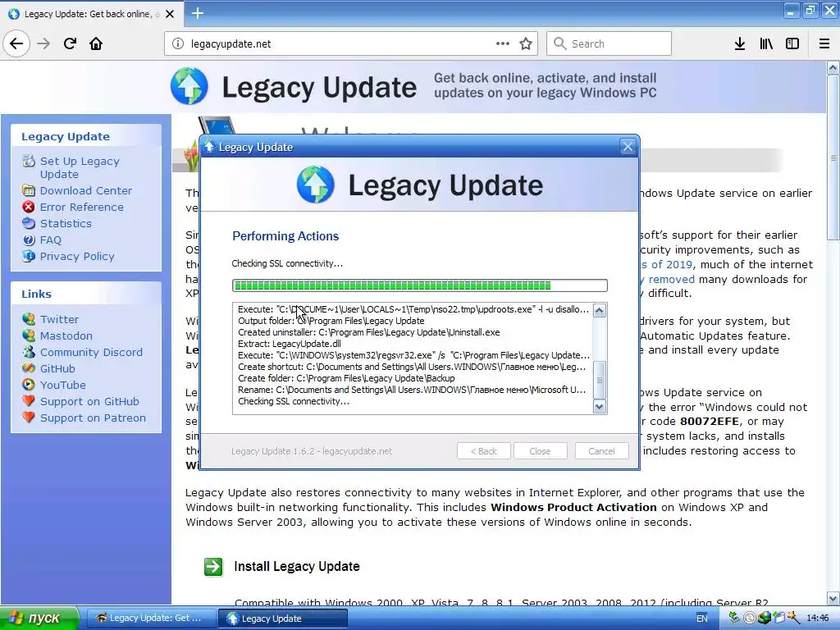Click the FAQ question mark icon
This screenshot has height=630, width=840.
(29, 240)
